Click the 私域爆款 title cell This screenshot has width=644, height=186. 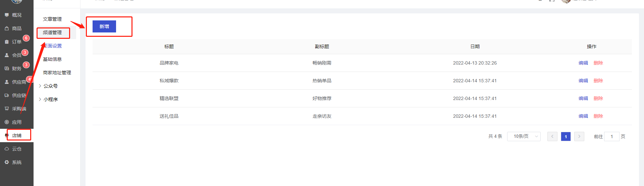coord(169,81)
